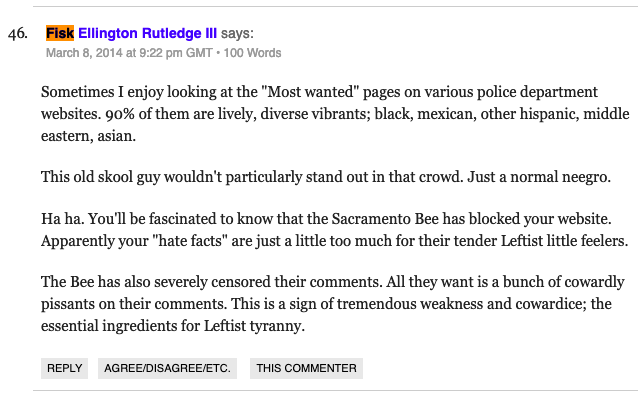Click the comment number 46 permalink
Viewport: 642px width, 395px height.
pyautogui.click(x=18, y=34)
